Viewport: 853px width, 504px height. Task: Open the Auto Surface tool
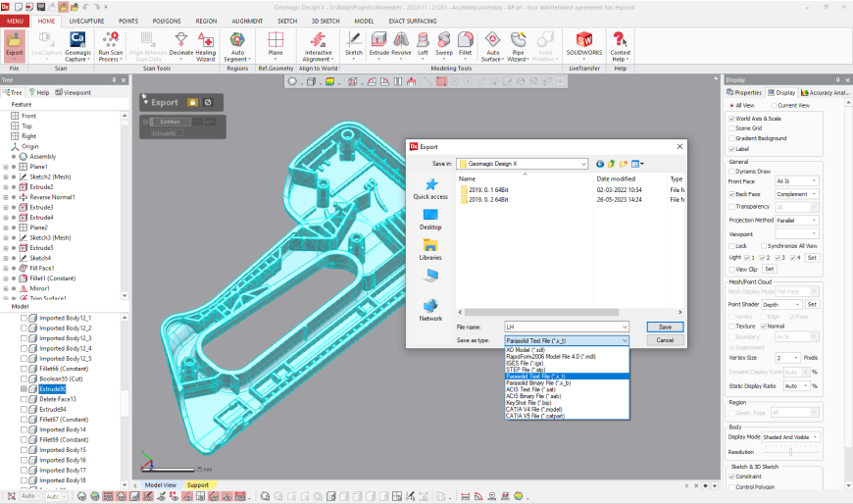coord(492,46)
